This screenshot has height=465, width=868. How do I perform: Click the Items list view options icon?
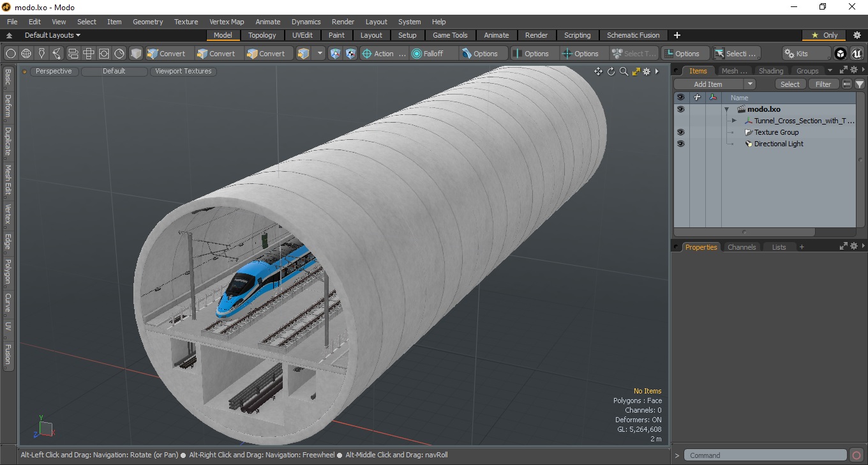[847, 84]
